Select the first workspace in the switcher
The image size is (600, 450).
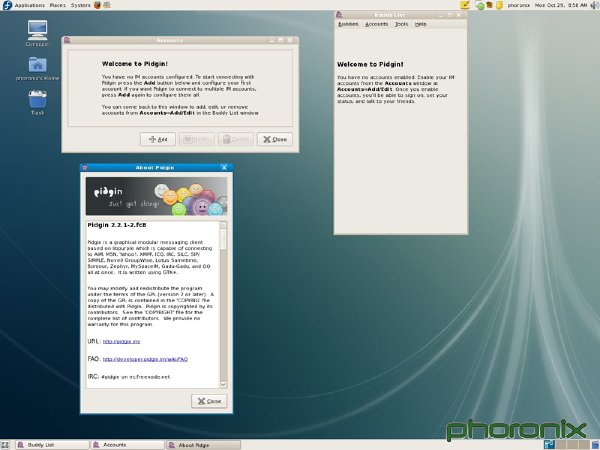pos(549,445)
